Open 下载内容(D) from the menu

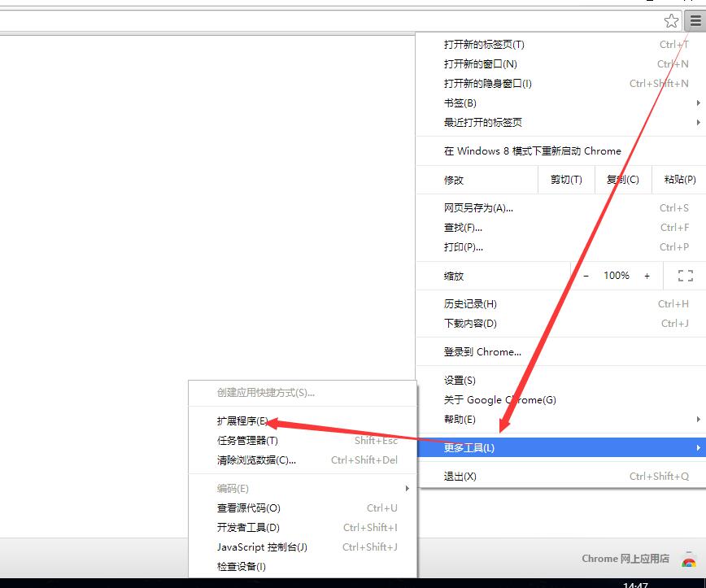click(560, 323)
